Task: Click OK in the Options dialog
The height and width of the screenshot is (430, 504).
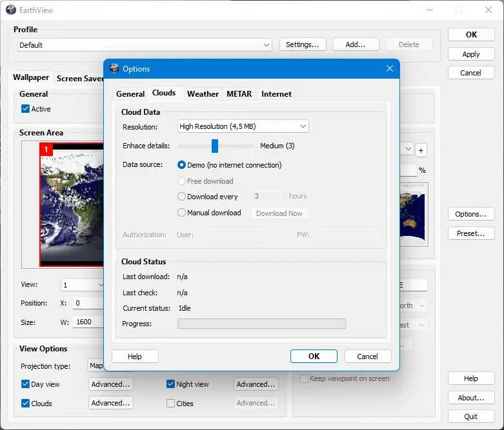Action: coord(314,356)
